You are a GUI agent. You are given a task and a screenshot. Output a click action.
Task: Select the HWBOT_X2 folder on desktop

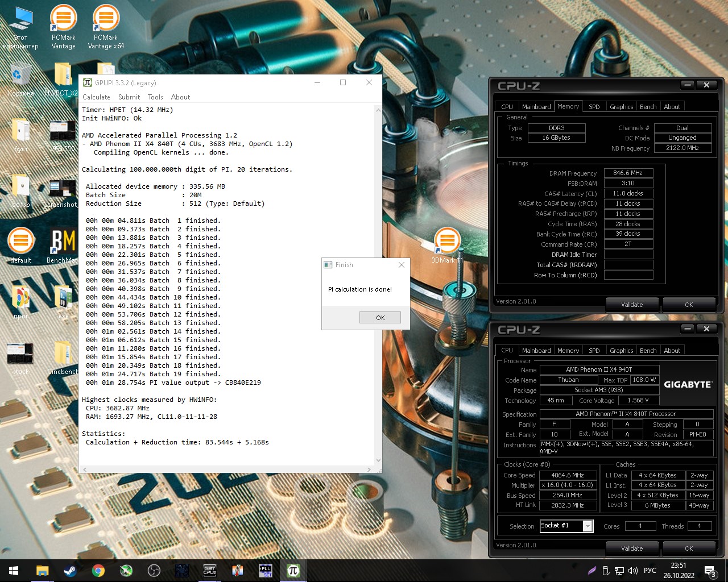point(61,80)
